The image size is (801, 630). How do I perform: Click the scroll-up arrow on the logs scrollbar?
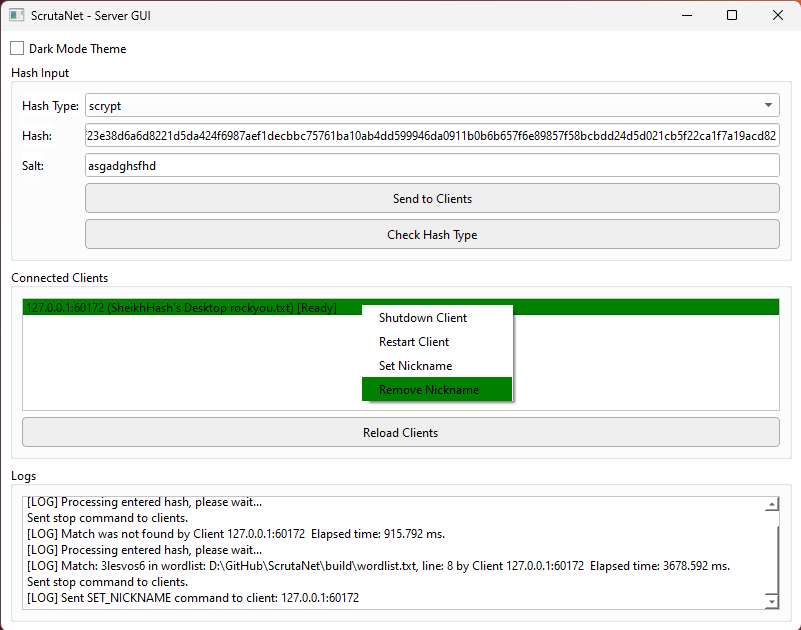771,503
